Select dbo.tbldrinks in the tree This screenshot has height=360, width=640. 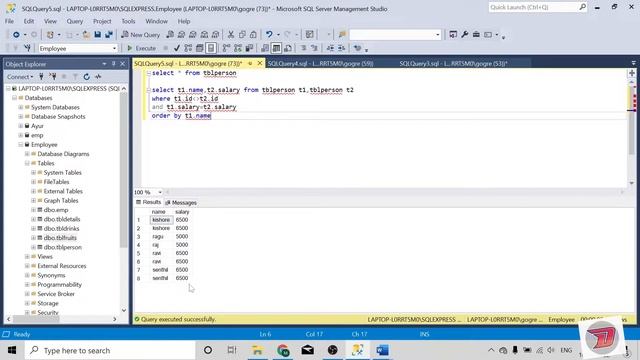(61, 229)
